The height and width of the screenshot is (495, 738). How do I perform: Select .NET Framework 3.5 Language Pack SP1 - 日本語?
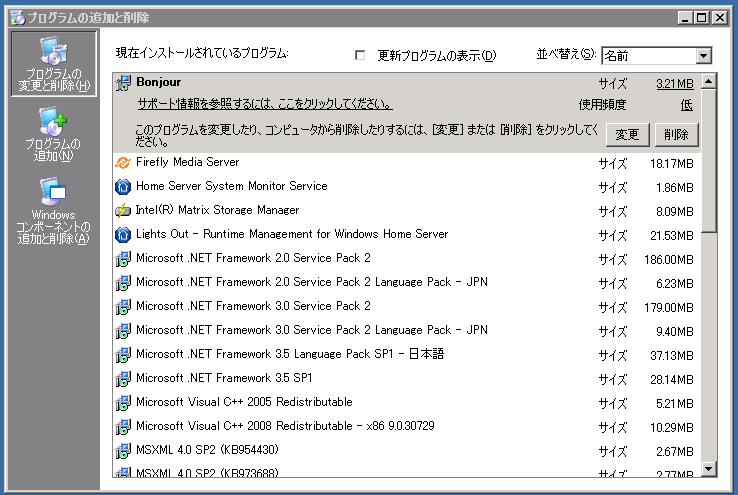coord(407,355)
